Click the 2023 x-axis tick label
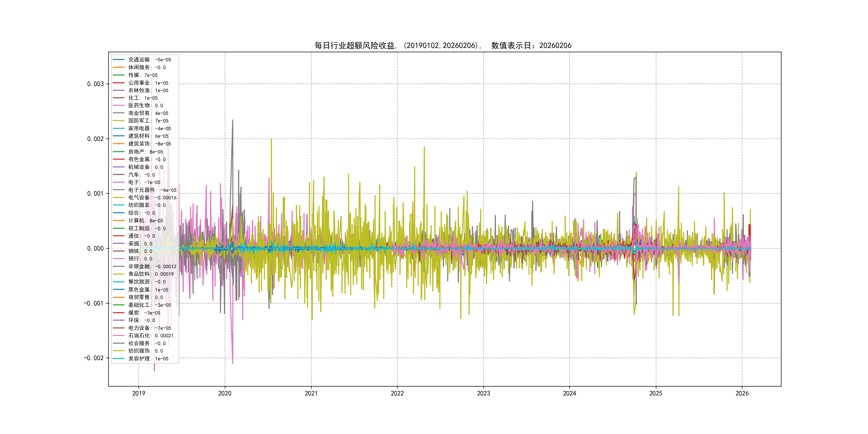The image size is (868, 434). coord(483,393)
